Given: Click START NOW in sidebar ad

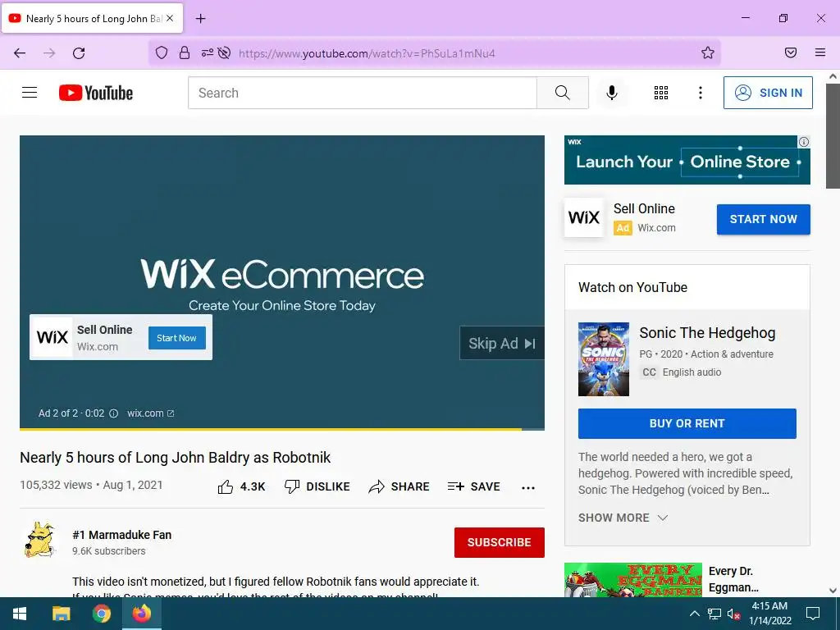Looking at the screenshot, I should tap(764, 219).
